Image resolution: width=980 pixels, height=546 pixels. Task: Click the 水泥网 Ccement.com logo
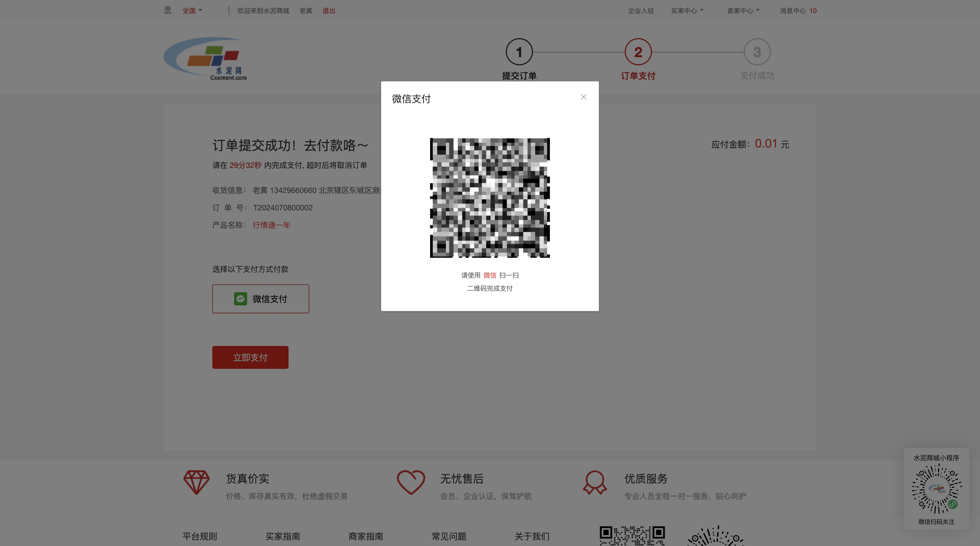coord(206,59)
